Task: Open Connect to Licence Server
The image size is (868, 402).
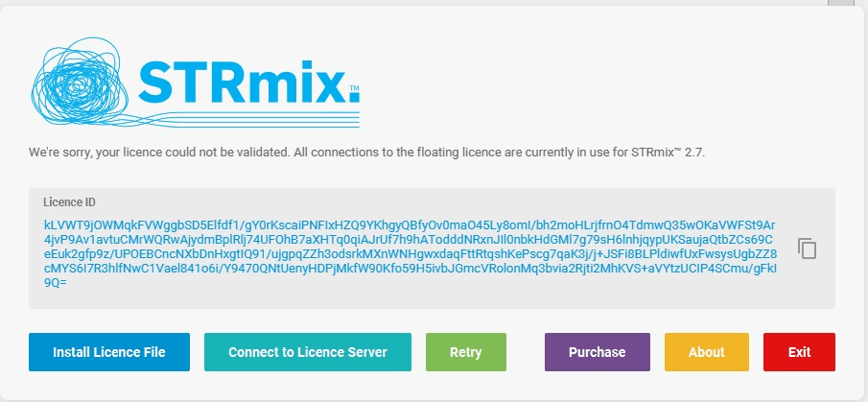Action: 308,352
